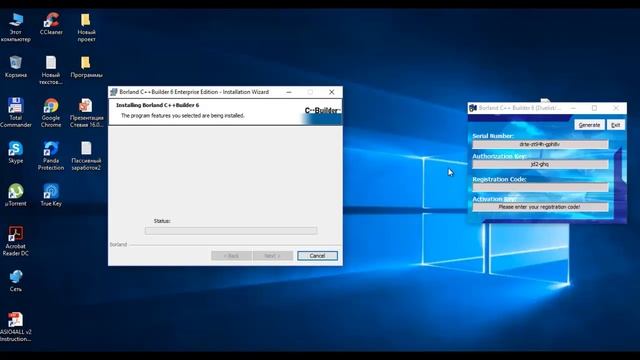The height and width of the screenshot is (360, 640).
Task: Open the Новый текстов... document icon
Action: pos(51,70)
